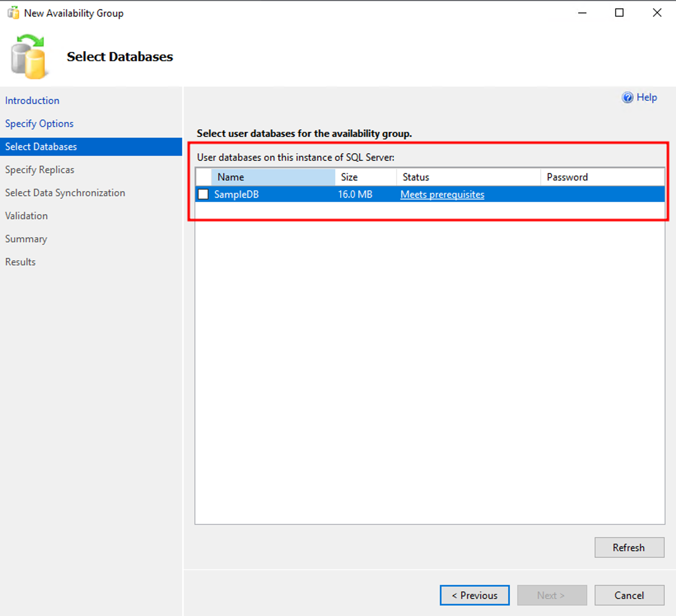Screen dimensions: 676x616
Task: Go to the Introduction page
Action: 32,100
